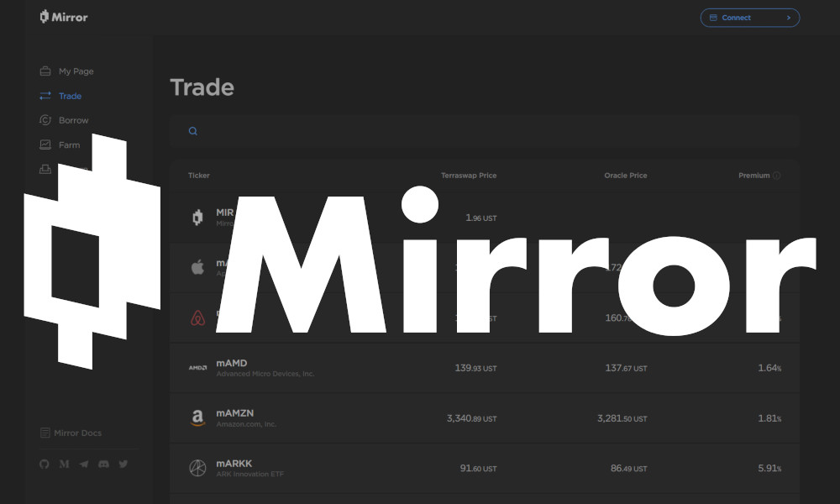Open the GitHub icon link in sidebar

(x=45, y=464)
